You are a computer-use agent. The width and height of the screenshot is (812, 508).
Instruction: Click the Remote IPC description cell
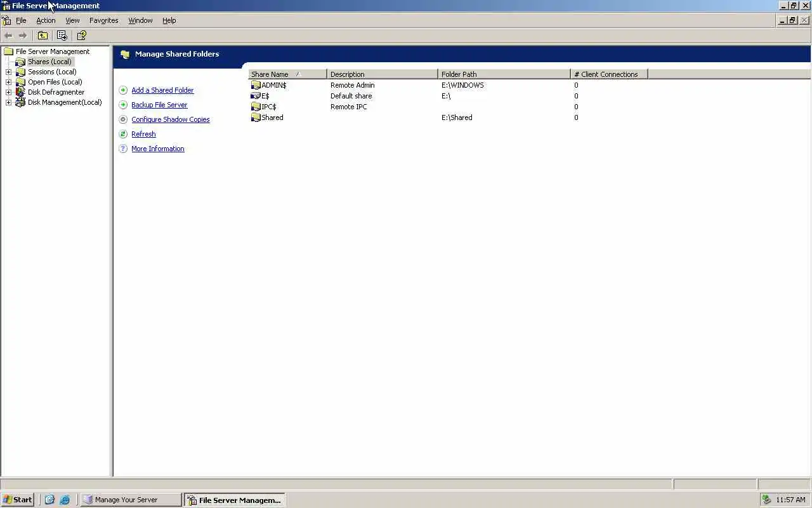[x=348, y=107]
